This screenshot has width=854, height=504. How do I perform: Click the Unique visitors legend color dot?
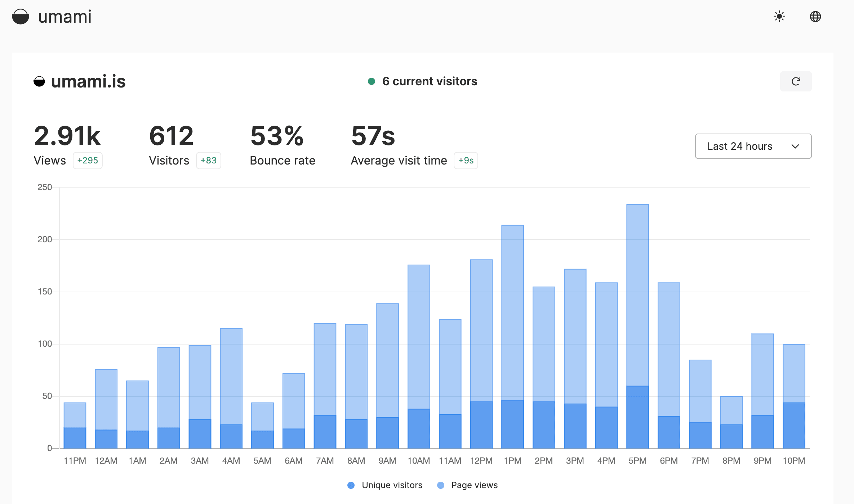pyautogui.click(x=351, y=485)
